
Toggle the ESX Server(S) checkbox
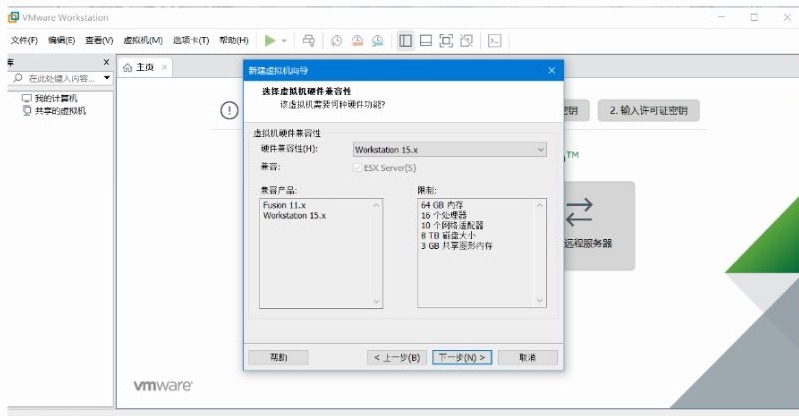click(357, 168)
